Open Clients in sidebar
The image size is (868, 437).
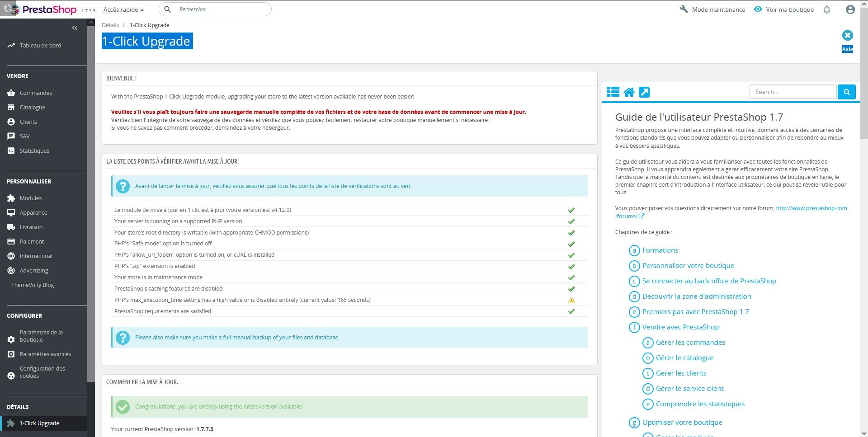[28, 122]
